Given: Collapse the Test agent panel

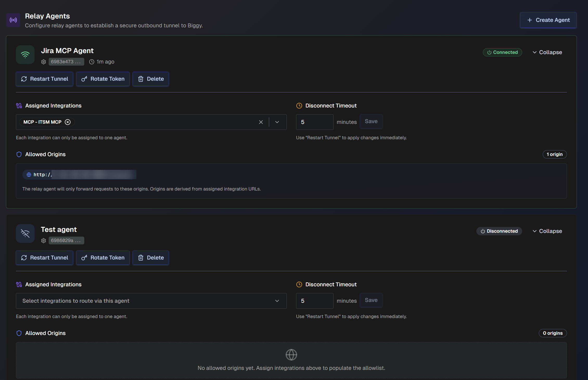Looking at the screenshot, I should pos(547,231).
